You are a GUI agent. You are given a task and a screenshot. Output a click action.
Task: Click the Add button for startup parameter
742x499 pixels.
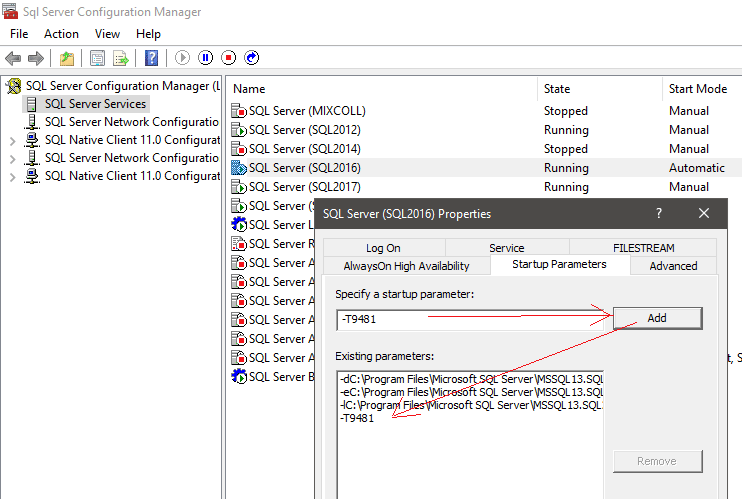point(656,318)
